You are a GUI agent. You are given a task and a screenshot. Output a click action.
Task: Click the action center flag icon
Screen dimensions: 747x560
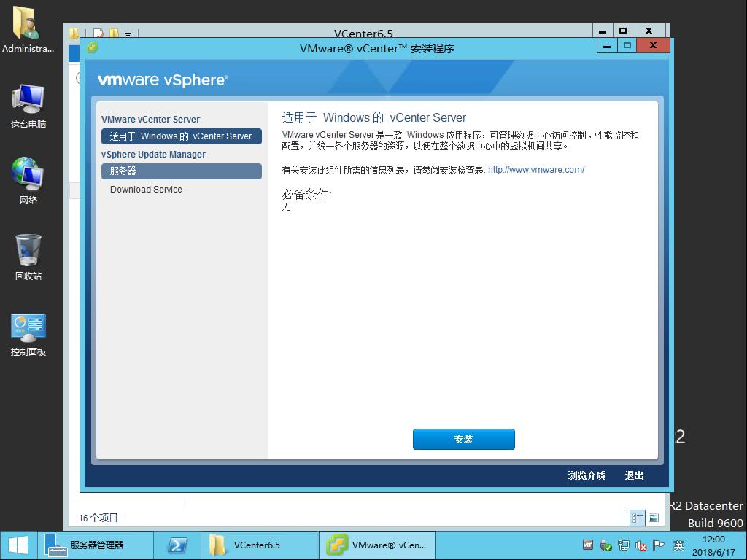pyautogui.click(x=659, y=545)
